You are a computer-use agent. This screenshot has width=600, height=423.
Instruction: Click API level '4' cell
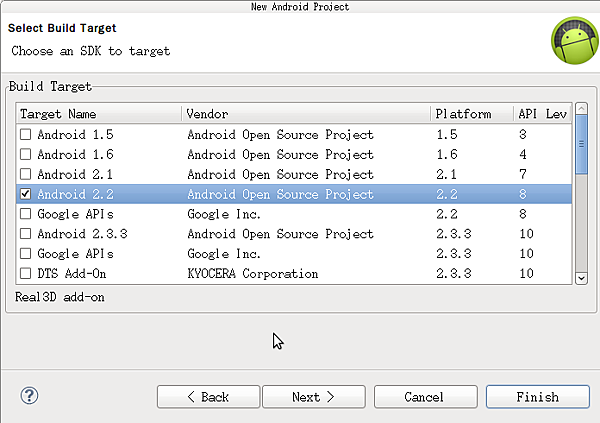(523, 154)
